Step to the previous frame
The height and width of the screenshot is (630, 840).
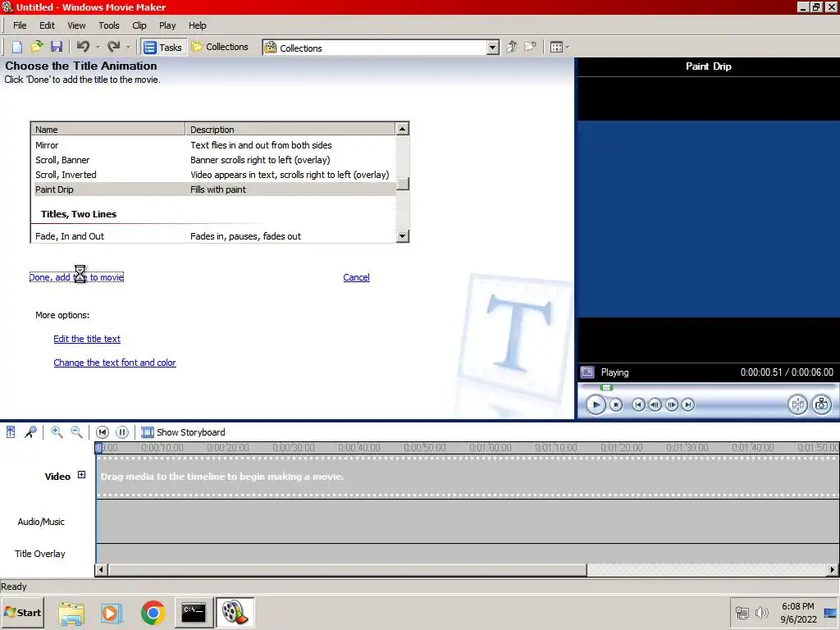tap(655, 405)
